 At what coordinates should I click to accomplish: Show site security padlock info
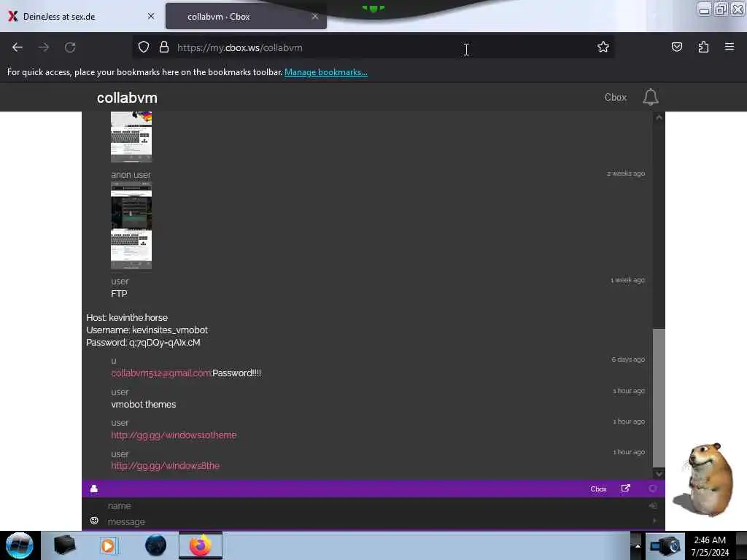(x=164, y=47)
